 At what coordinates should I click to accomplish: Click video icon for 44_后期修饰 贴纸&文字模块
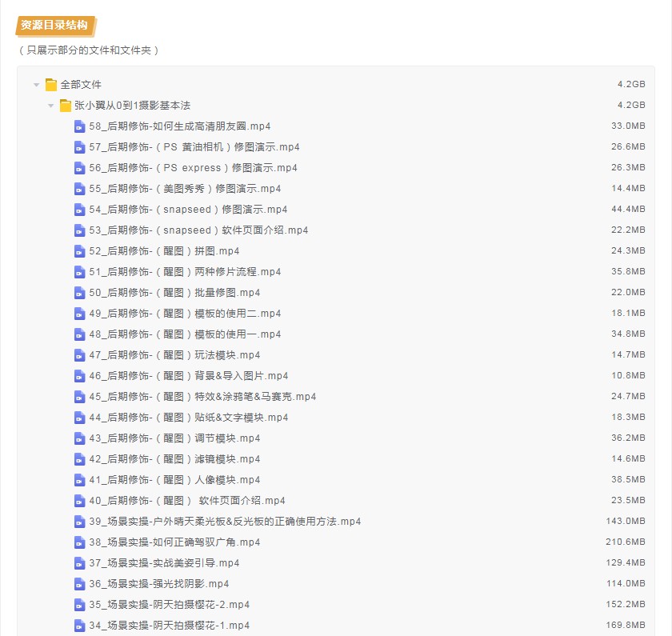[80, 418]
